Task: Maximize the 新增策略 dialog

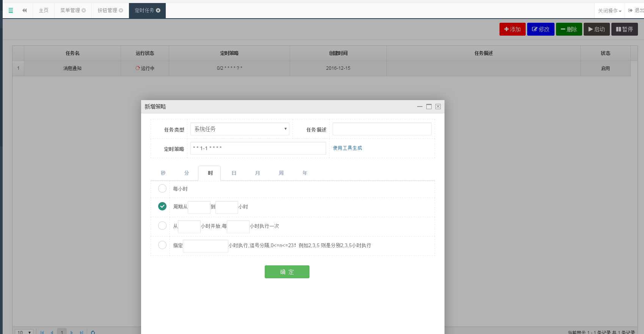Action: point(429,107)
